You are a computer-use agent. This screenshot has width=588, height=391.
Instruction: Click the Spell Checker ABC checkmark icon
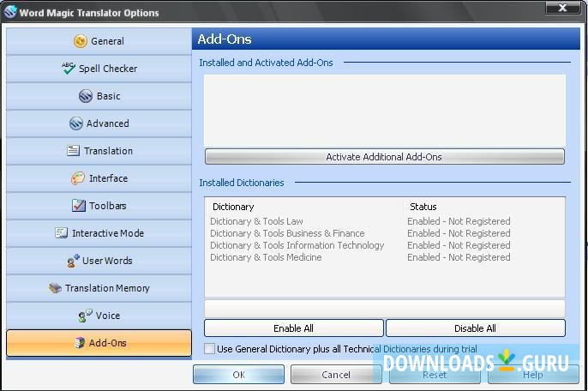pyautogui.click(x=69, y=69)
